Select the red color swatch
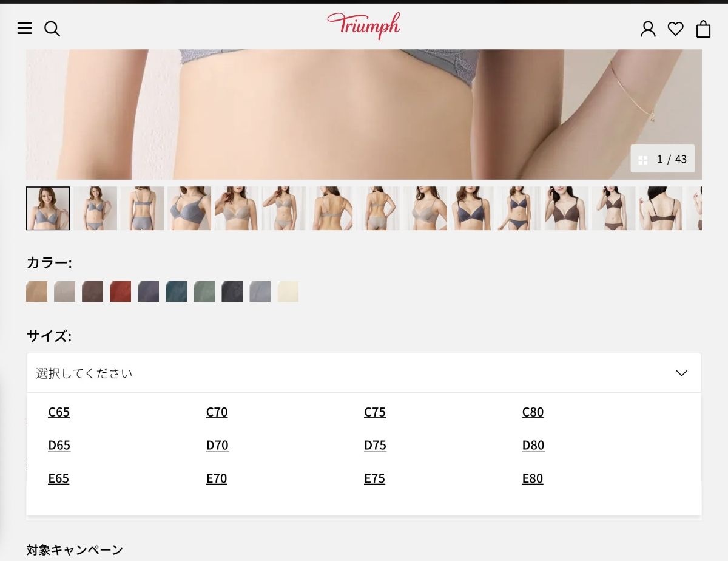 pos(120,291)
